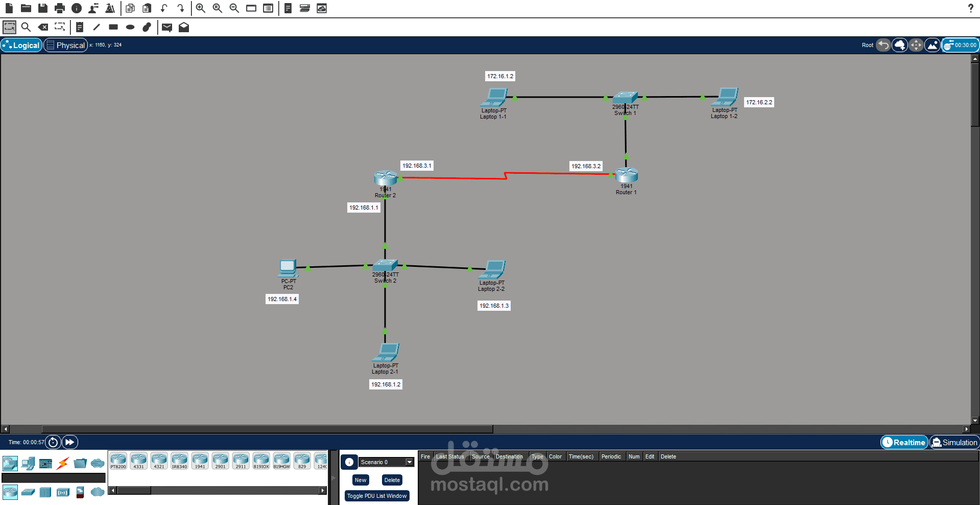Screen dimensions: 980x505
Task: Toggle the PDU List Window
Action: coord(377,495)
